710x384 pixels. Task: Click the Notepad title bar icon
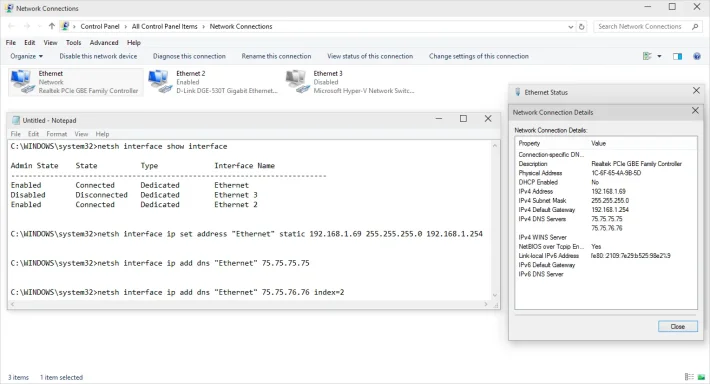point(16,120)
